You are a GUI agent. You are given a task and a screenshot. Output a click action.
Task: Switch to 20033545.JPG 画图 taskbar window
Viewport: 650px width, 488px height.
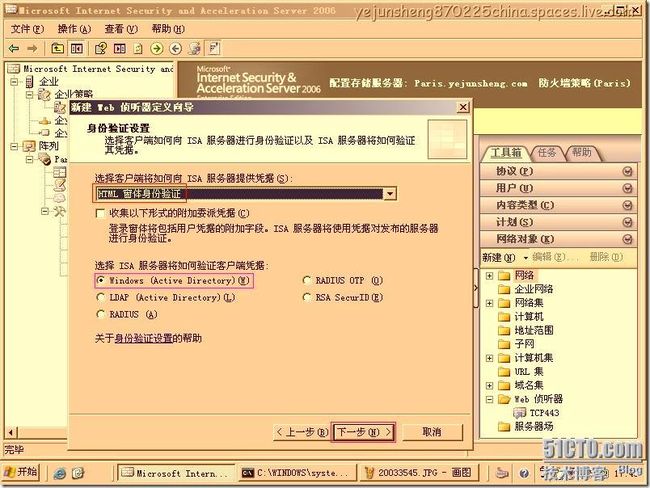click(419, 473)
